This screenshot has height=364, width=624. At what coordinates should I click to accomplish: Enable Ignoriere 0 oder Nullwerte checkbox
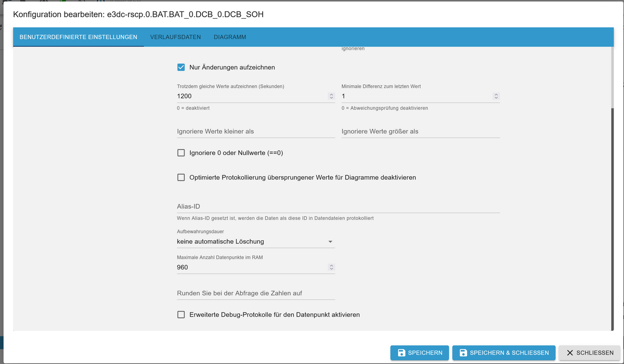click(x=181, y=153)
